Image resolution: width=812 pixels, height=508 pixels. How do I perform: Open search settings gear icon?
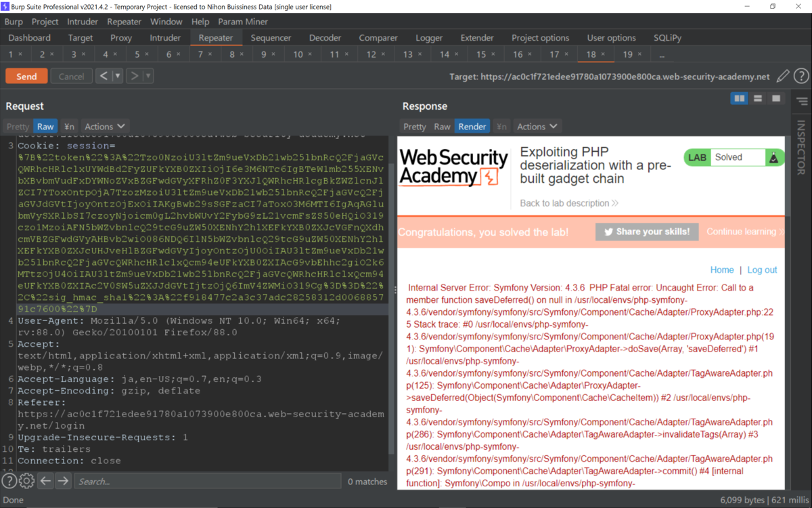coord(26,482)
